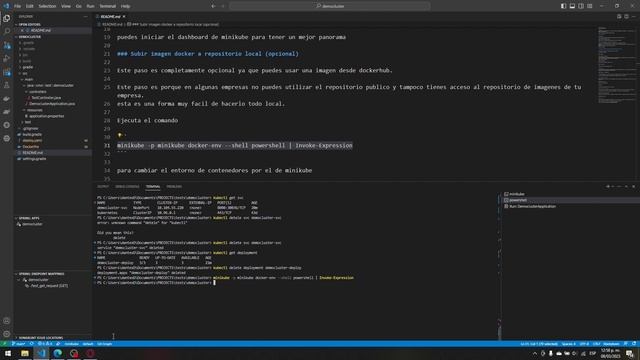Image resolution: width=640 pixels, height=360 pixels.
Task: Open the Explorer view in activity bar
Action: pyautogui.click(x=7, y=18)
